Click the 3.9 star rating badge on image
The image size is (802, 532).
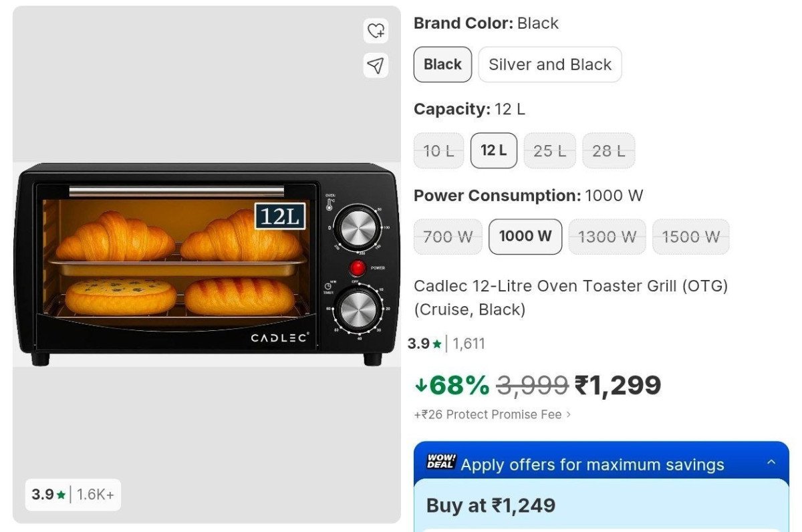pos(73,495)
